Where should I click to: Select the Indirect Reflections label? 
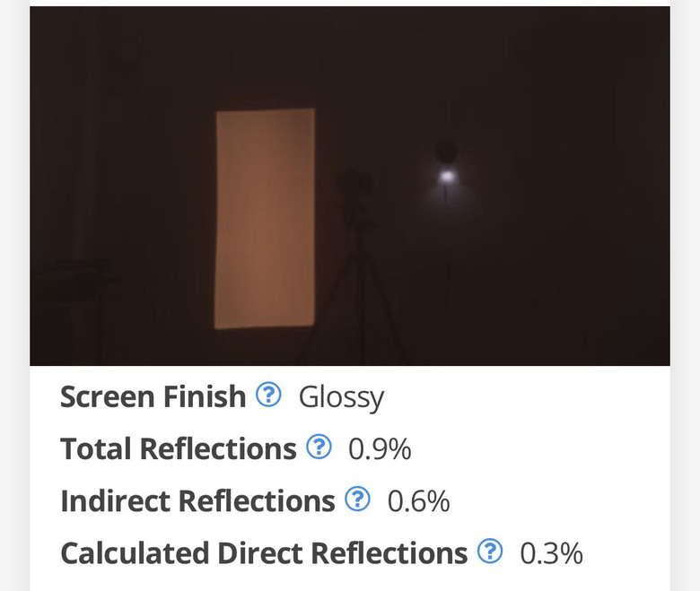coord(197,501)
